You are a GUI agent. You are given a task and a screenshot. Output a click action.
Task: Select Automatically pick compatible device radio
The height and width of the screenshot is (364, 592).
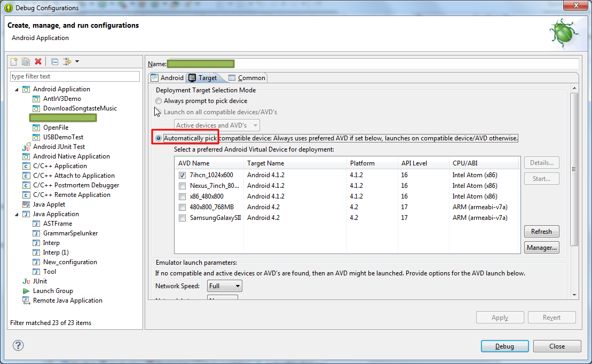click(159, 138)
